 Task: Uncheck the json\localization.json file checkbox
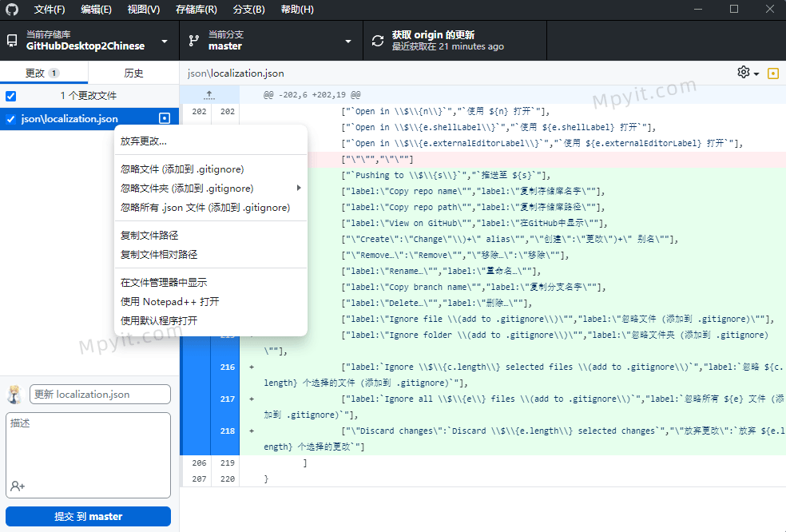(10, 119)
